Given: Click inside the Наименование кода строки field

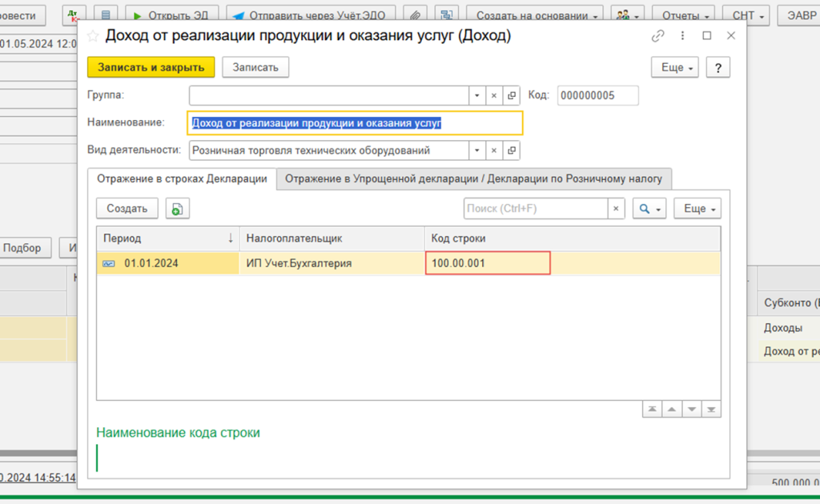Looking at the screenshot, I should pos(320,459).
